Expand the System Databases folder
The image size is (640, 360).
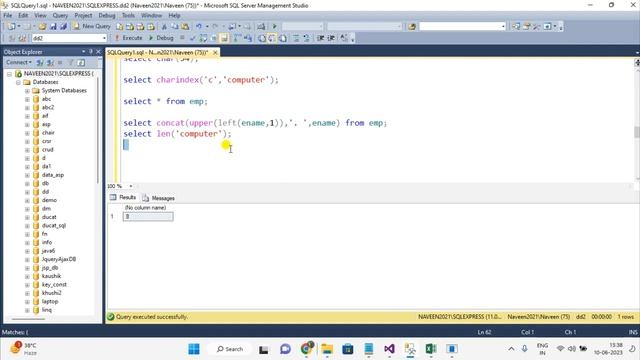(27, 91)
